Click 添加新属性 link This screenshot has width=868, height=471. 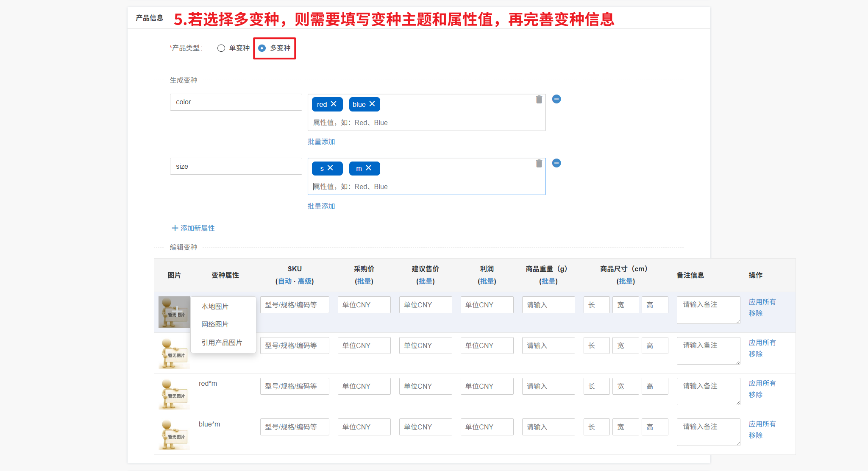click(193, 228)
